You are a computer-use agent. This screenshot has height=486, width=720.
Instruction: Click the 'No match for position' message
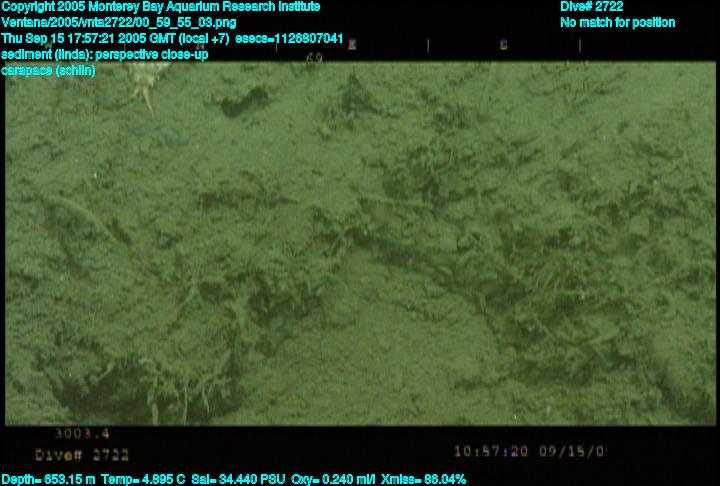(618, 23)
